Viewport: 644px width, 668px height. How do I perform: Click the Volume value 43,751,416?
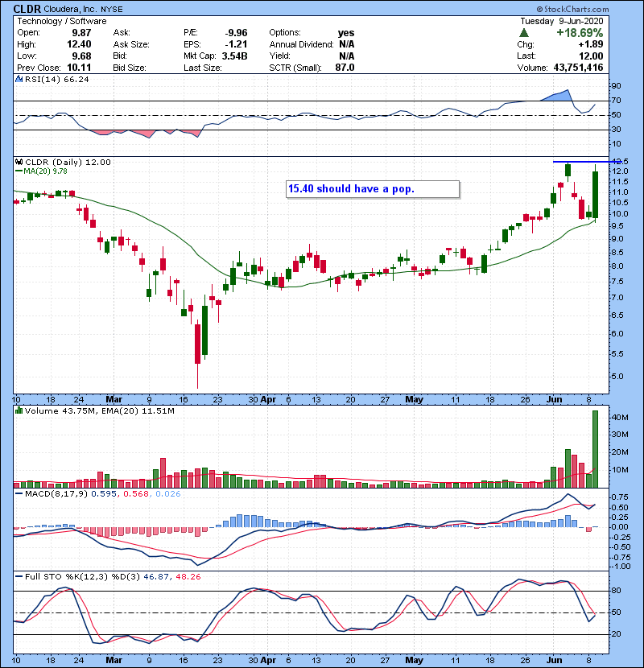pyautogui.click(x=578, y=68)
